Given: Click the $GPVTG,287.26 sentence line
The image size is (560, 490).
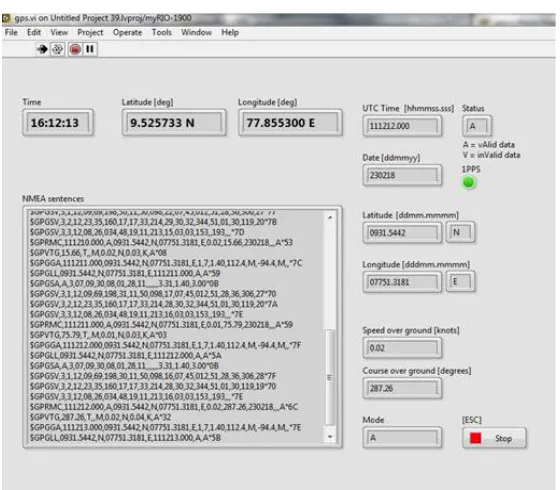Looking at the screenshot, I should pyautogui.click(x=100, y=417).
